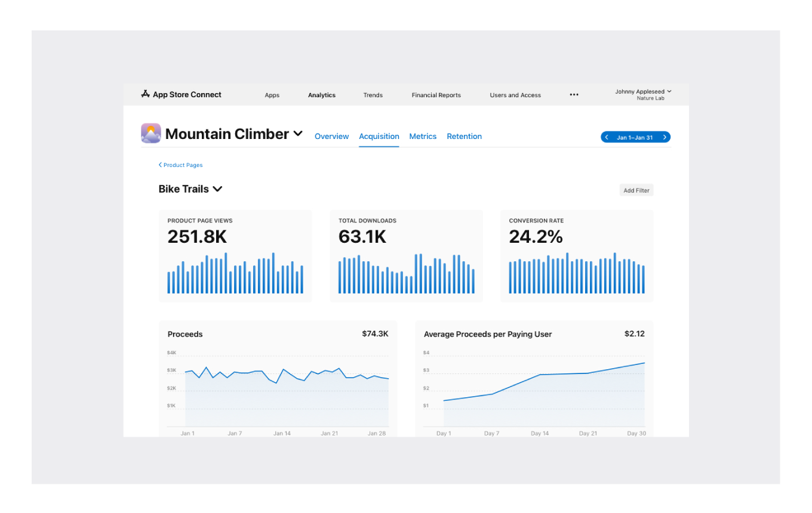Open Financial Reports in navigation
Viewport: 812px width, 513px height.
[436, 95]
